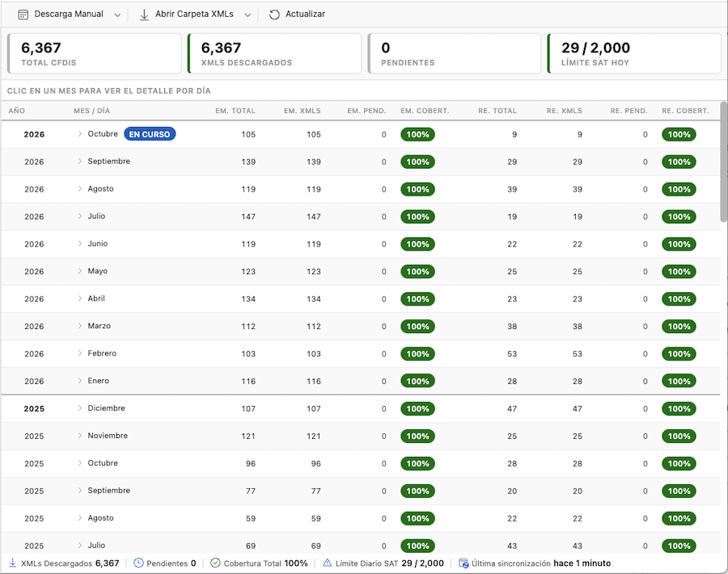Expand the Octubre 2026 row chevron
Viewport: 728px width, 574px height.
click(x=80, y=133)
